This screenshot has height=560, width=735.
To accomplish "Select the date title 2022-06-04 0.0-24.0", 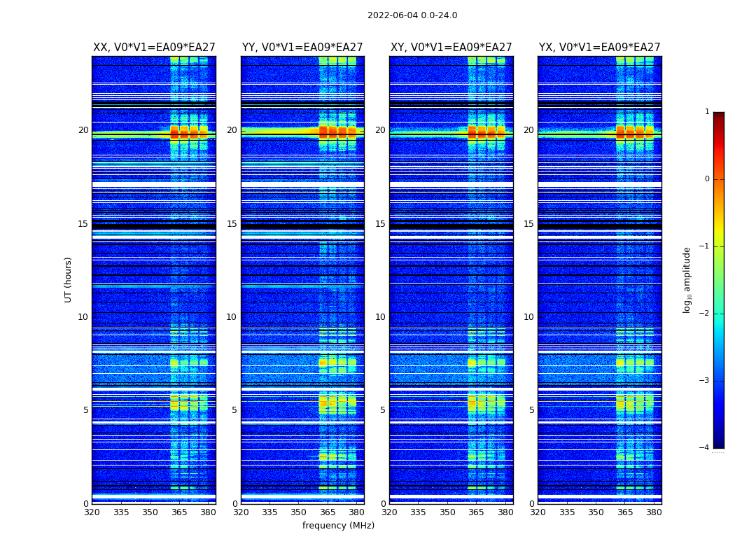I will 412,15.
